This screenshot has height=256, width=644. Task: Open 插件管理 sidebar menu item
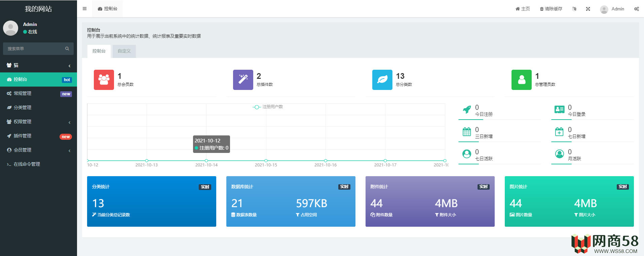38,136
